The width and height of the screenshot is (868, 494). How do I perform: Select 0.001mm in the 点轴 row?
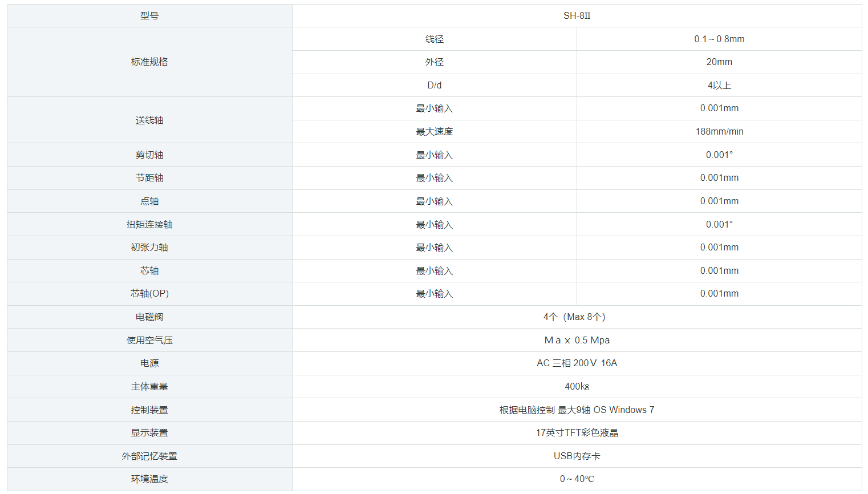click(719, 201)
